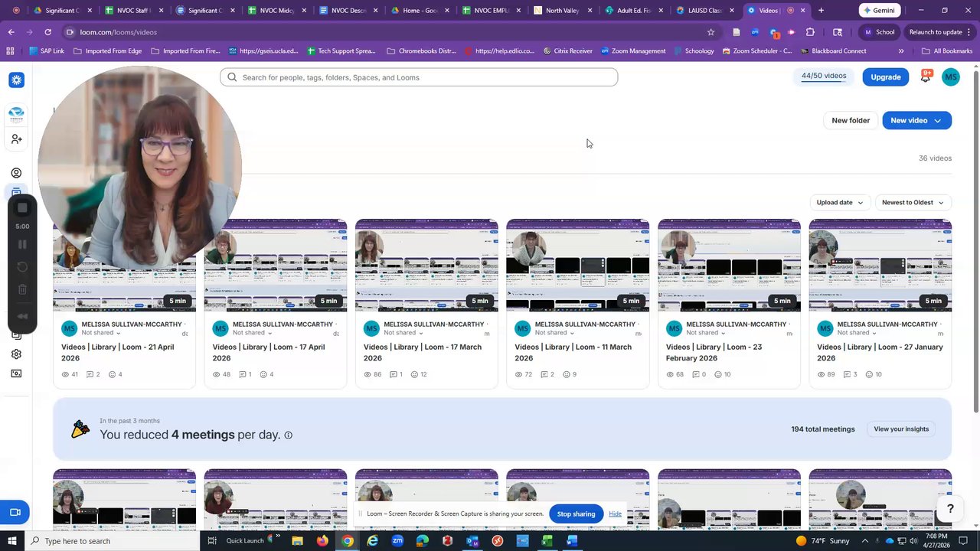Bookmark this page with the star icon
This screenshot has width=980, height=551.
tap(710, 32)
